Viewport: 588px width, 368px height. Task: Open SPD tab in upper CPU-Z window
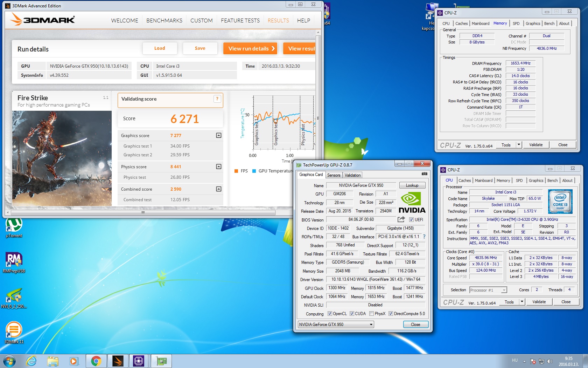pyautogui.click(x=516, y=23)
